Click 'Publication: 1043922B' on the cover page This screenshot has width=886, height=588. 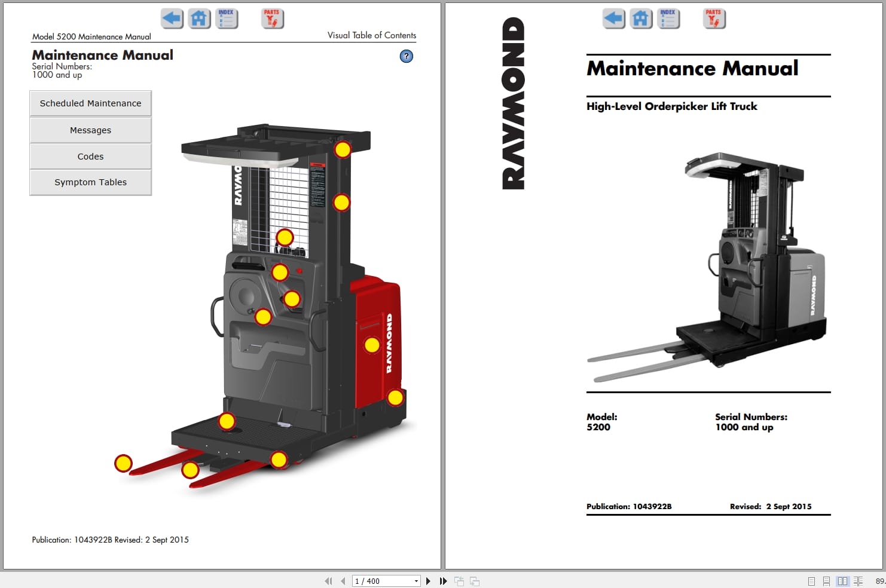(629, 506)
